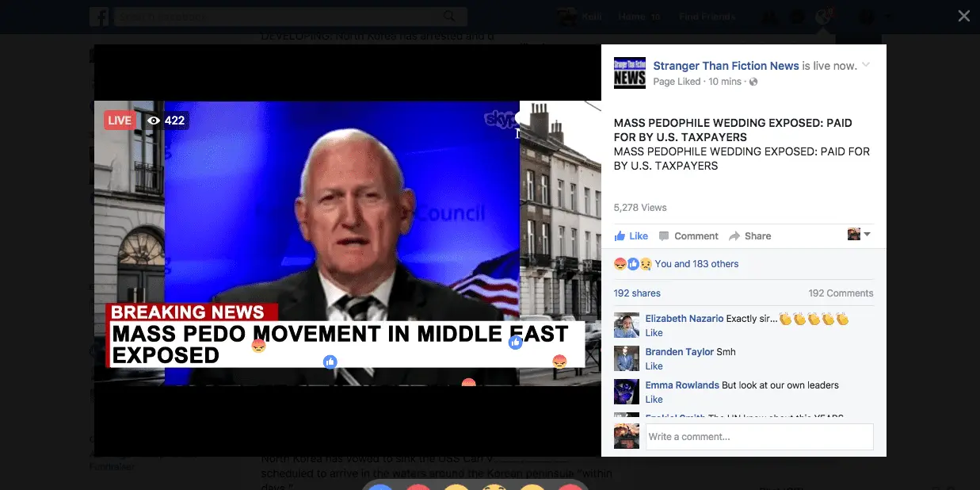Click Branden Taylor's comment avatar

(626, 359)
